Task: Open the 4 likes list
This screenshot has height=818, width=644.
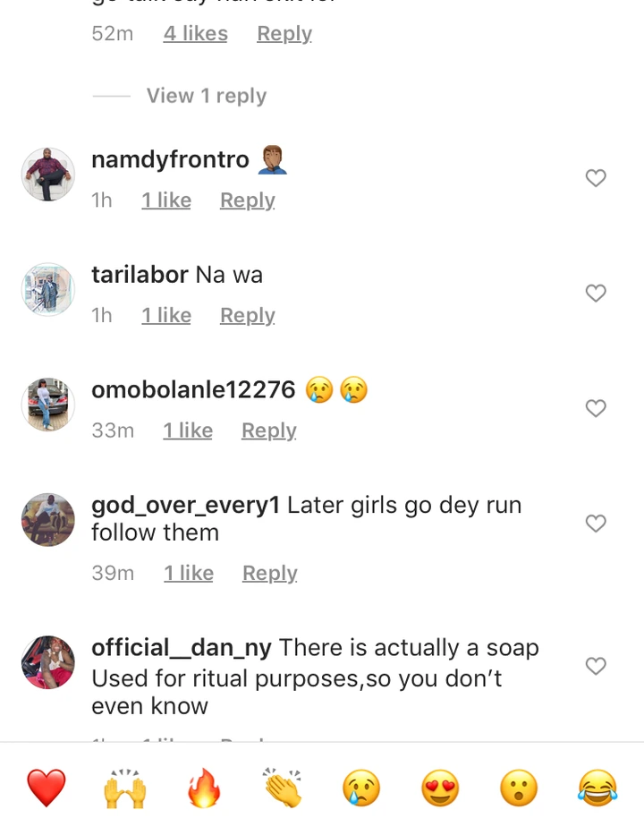Action: [x=195, y=34]
